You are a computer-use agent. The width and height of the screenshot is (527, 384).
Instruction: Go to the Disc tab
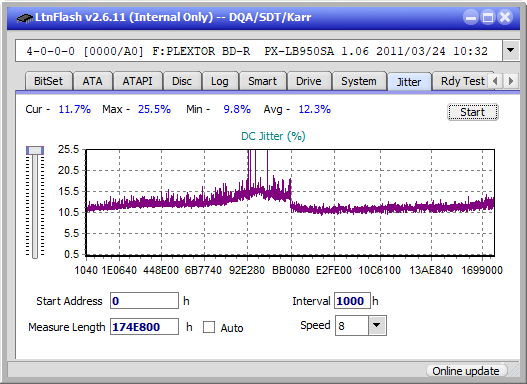point(182,81)
